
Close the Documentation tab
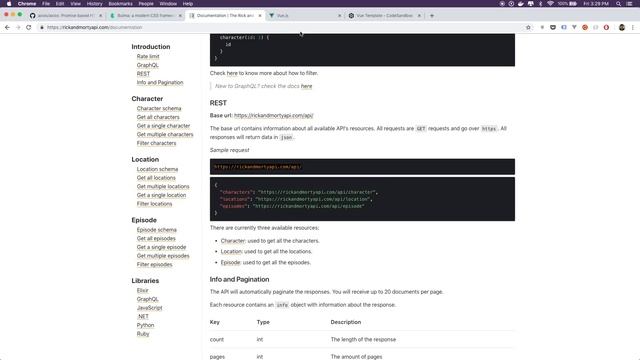tap(260, 16)
